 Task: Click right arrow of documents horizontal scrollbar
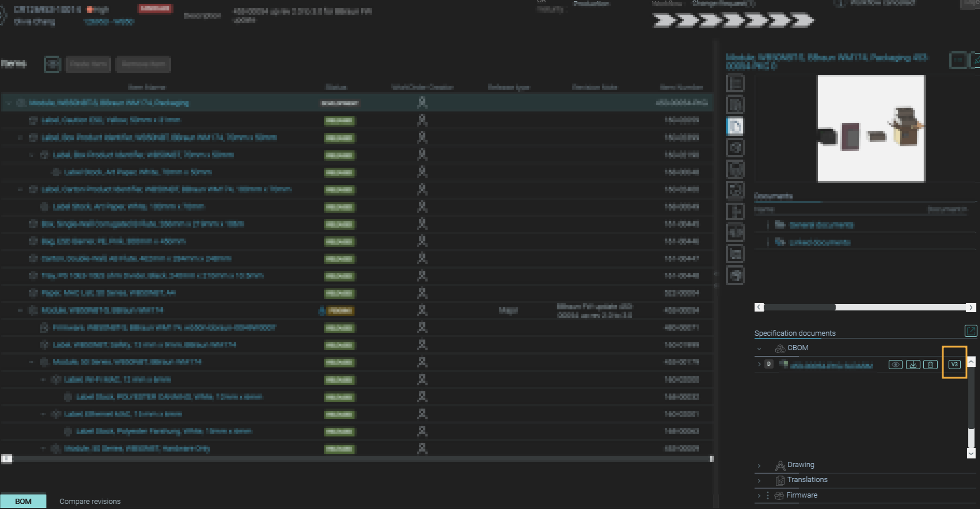(x=971, y=307)
